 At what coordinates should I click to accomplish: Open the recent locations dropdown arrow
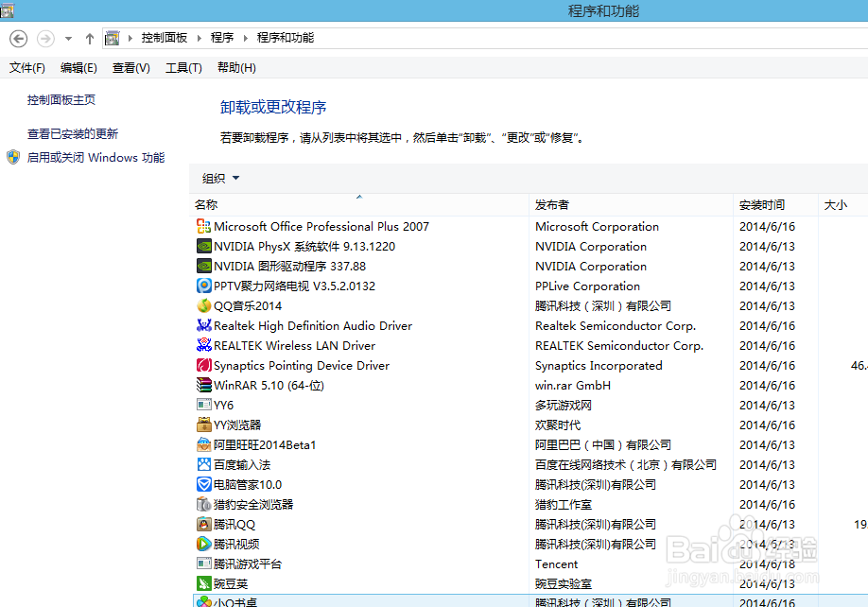(68, 39)
